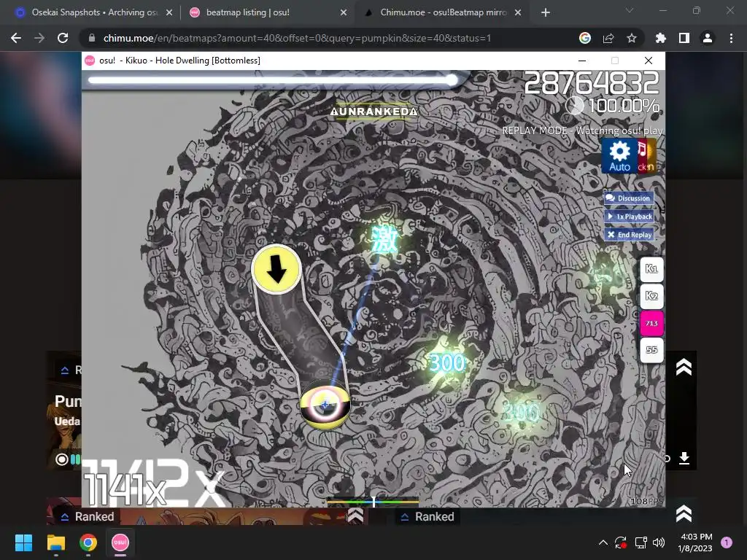747x560 pixels.
Task: Click the yellow slider's down-arrow end circle
Action: click(x=276, y=269)
